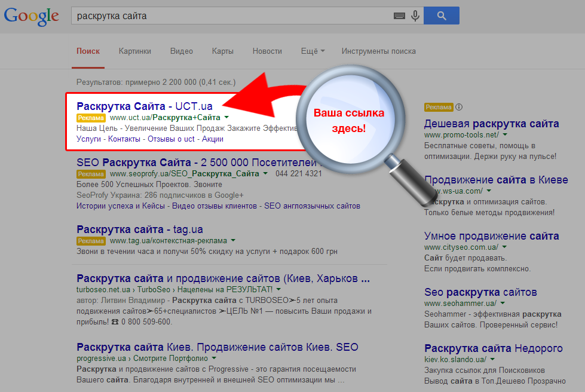Image resolution: width=585 pixels, height=392 pixels.
Task: Click the text Бесплатные советы, помощь в
Action: pos(480,145)
